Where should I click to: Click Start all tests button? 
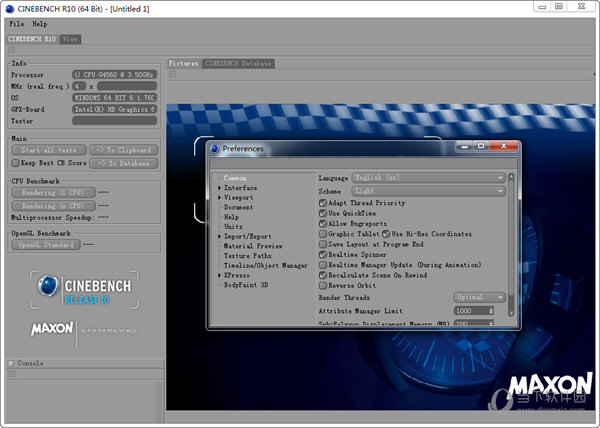(49, 150)
